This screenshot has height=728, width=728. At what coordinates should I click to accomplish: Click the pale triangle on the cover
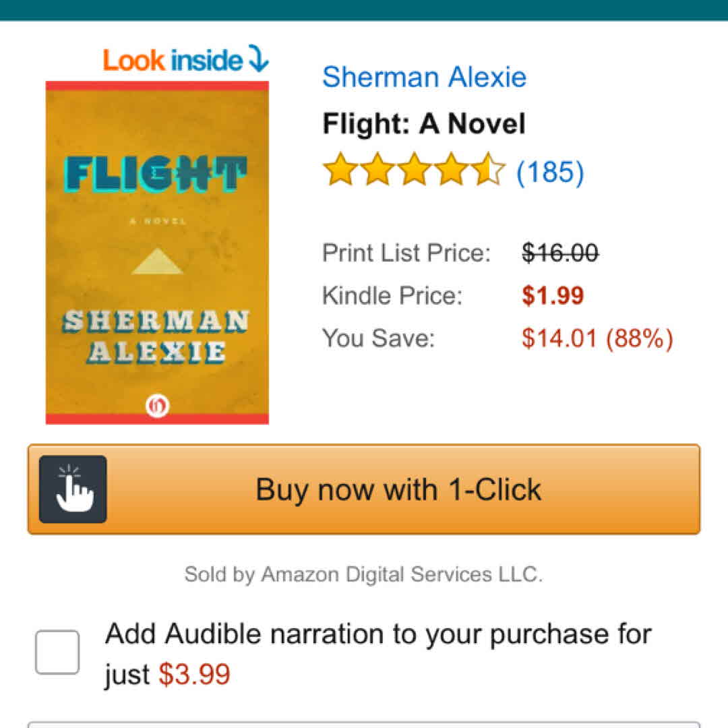pyautogui.click(x=157, y=261)
